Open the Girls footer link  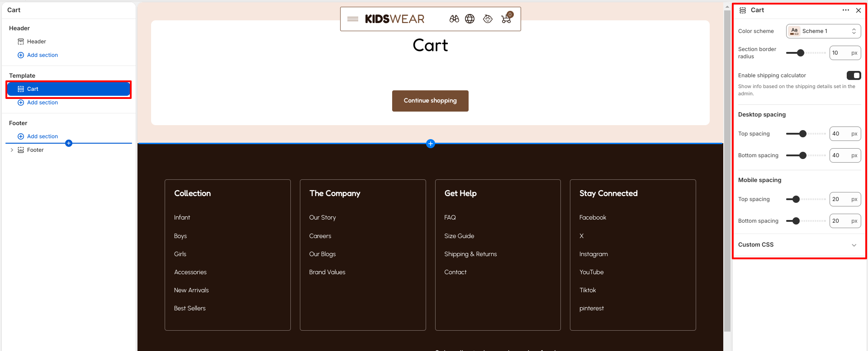(180, 254)
